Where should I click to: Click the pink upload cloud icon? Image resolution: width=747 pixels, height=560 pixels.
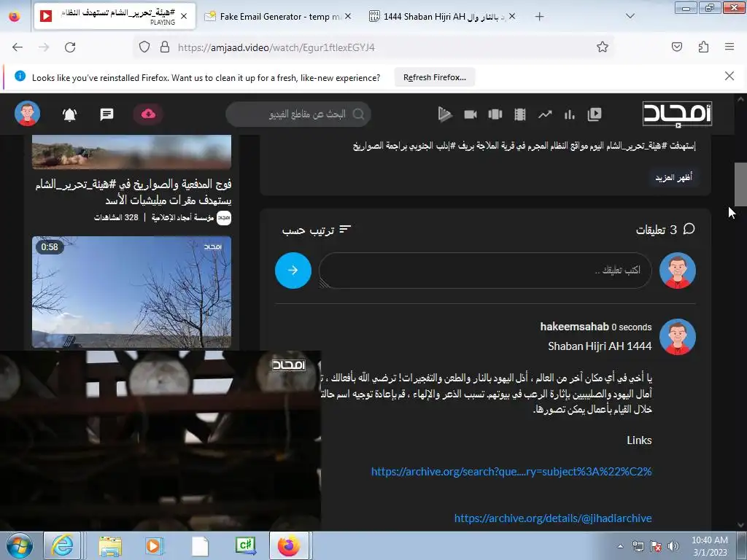pyautogui.click(x=148, y=114)
